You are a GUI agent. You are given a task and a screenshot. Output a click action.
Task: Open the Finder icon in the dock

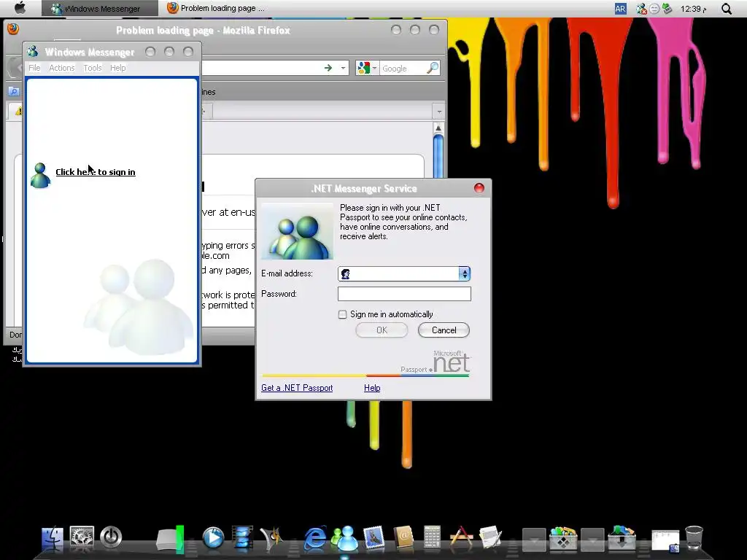pos(53,538)
